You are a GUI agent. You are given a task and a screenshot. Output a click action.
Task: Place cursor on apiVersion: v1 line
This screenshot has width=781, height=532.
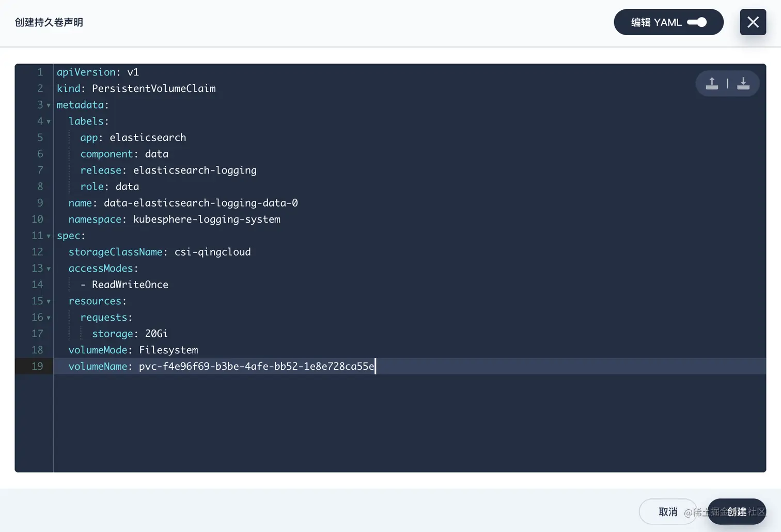(x=98, y=72)
